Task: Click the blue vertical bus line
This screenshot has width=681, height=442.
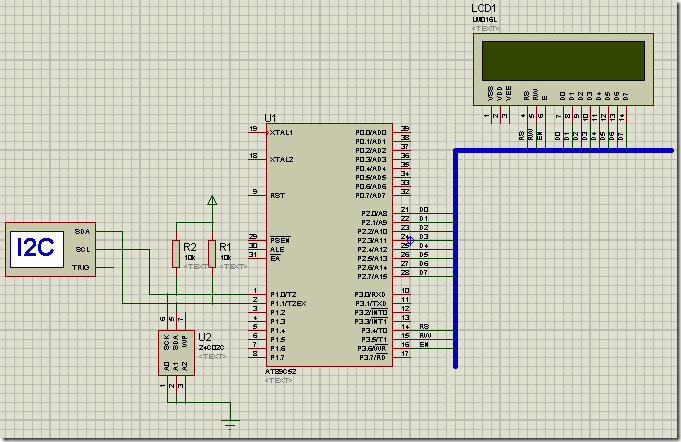Action: pyautogui.click(x=456, y=259)
